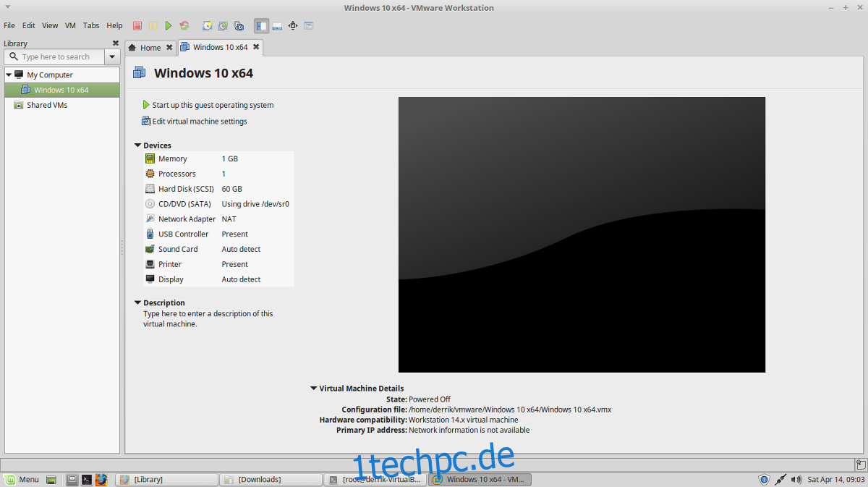Click the Hard Disk (SCSI) device icon
Image resolution: width=868 pixels, height=487 pixels.
(150, 189)
